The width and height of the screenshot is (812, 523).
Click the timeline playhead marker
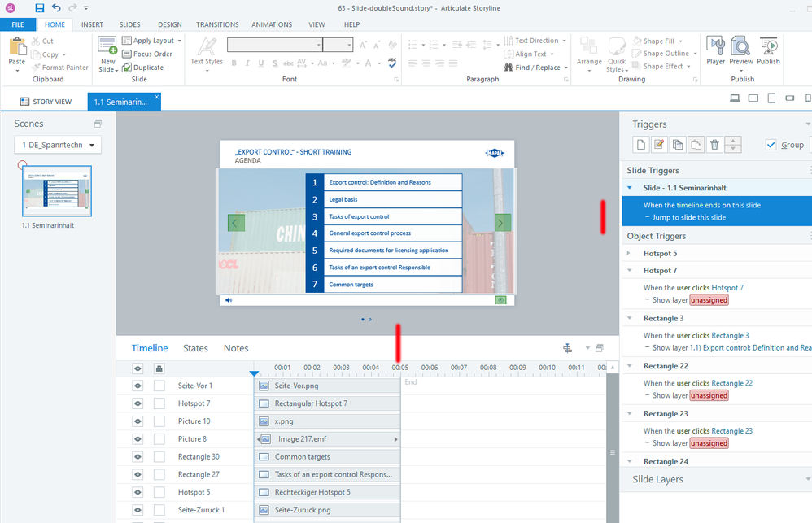(254, 373)
